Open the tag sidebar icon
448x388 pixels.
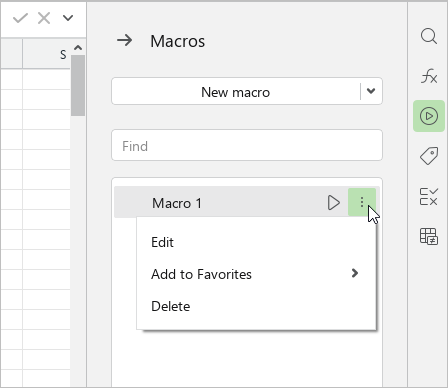pyautogui.click(x=429, y=156)
